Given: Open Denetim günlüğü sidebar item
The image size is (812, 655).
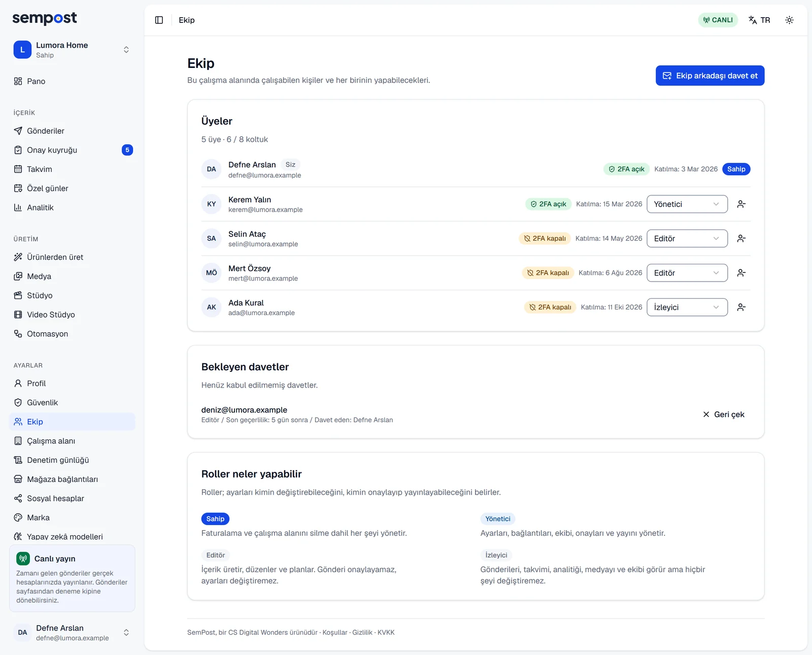Looking at the screenshot, I should tap(72, 460).
